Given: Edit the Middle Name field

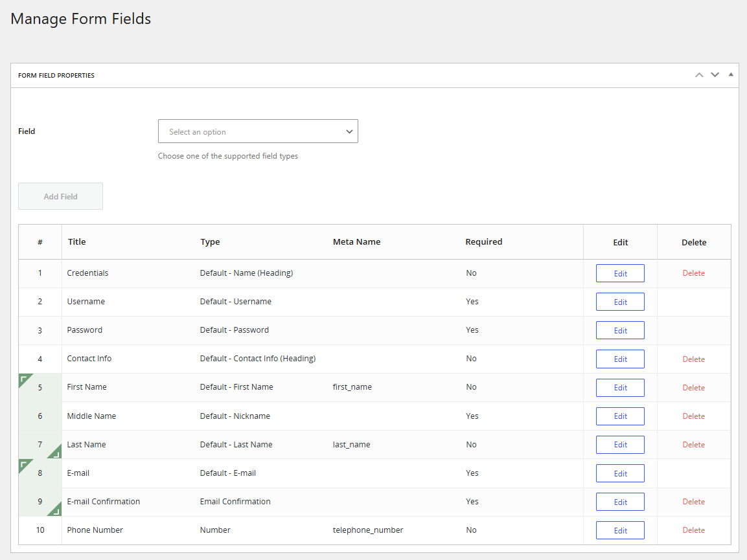Looking at the screenshot, I should click(x=620, y=416).
